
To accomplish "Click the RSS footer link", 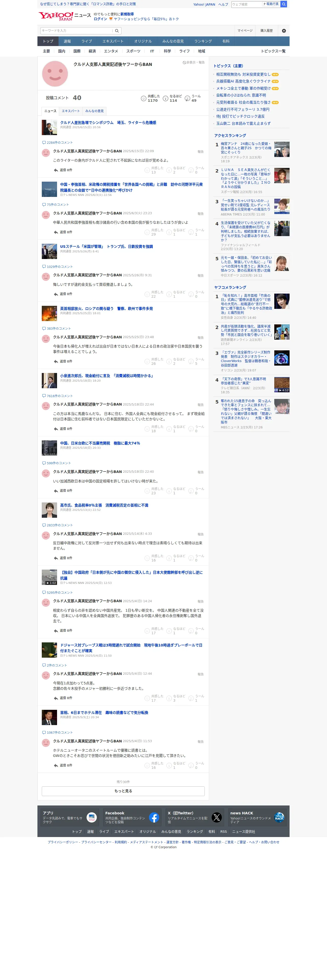I will tap(223, 832).
